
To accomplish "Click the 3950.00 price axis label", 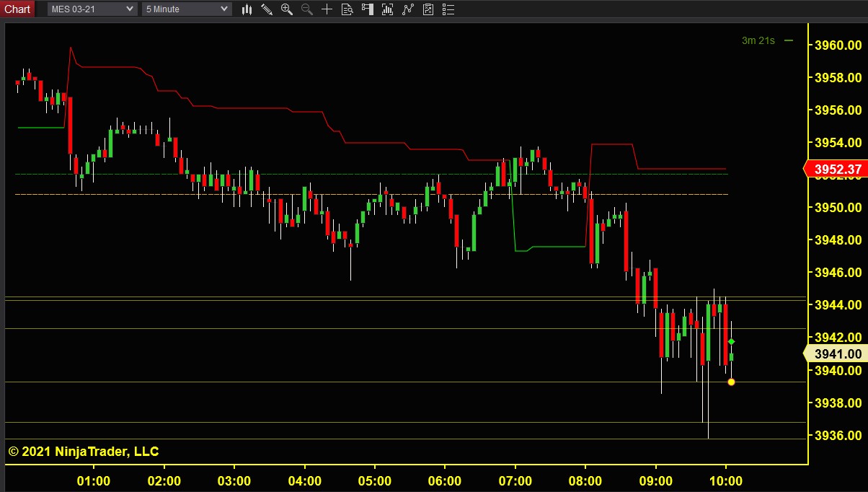I will point(838,208).
